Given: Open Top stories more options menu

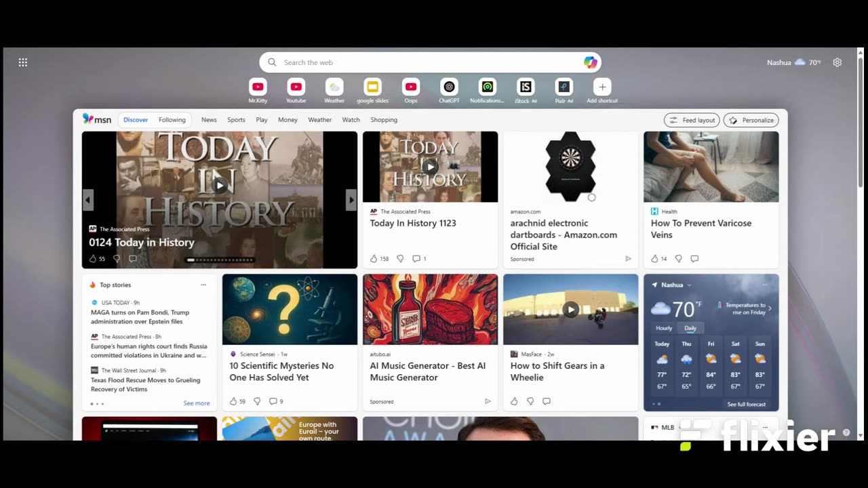Looking at the screenshot, I should (203, 285).
